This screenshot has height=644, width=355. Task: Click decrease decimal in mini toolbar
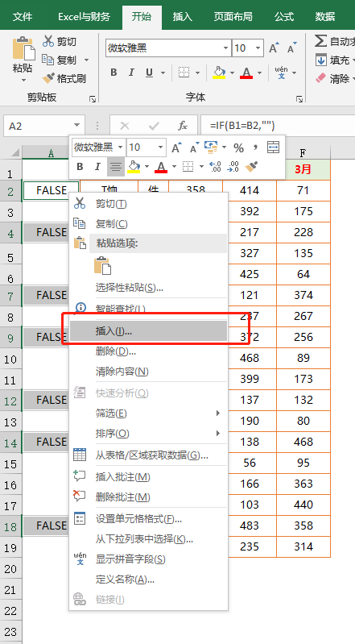coord(233,167)
